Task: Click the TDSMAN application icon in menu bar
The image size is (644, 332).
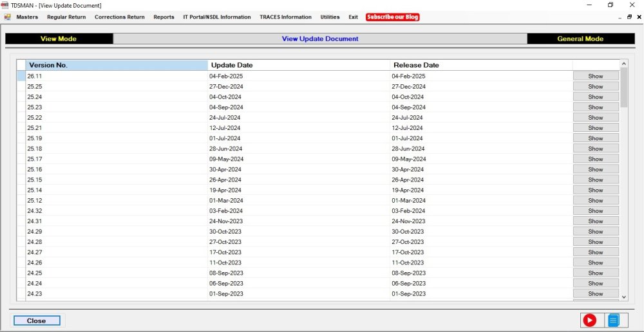Action: pos(7,17)
